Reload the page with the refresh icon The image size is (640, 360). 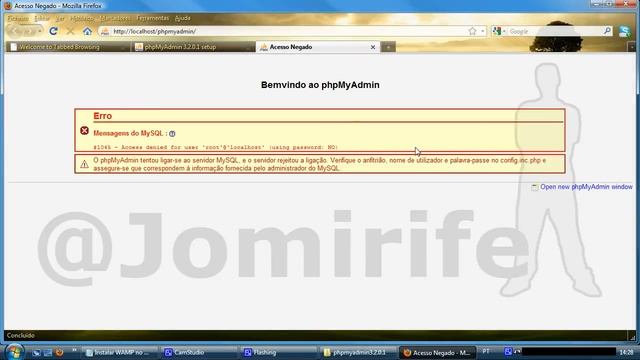click(53, 31)
